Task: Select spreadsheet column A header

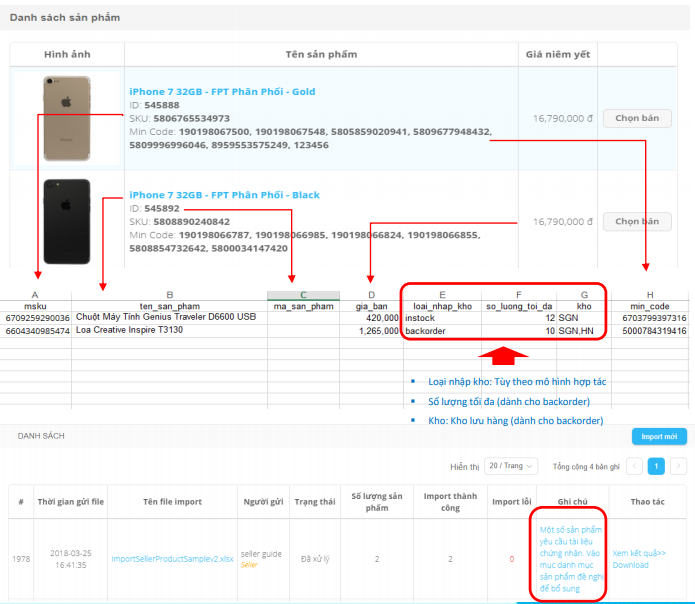Action: (x=35, y=294)
